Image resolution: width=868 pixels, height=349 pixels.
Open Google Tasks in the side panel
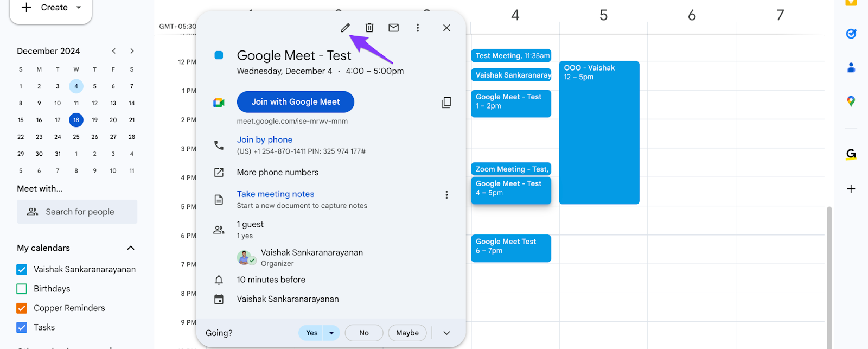coord(851,34)
